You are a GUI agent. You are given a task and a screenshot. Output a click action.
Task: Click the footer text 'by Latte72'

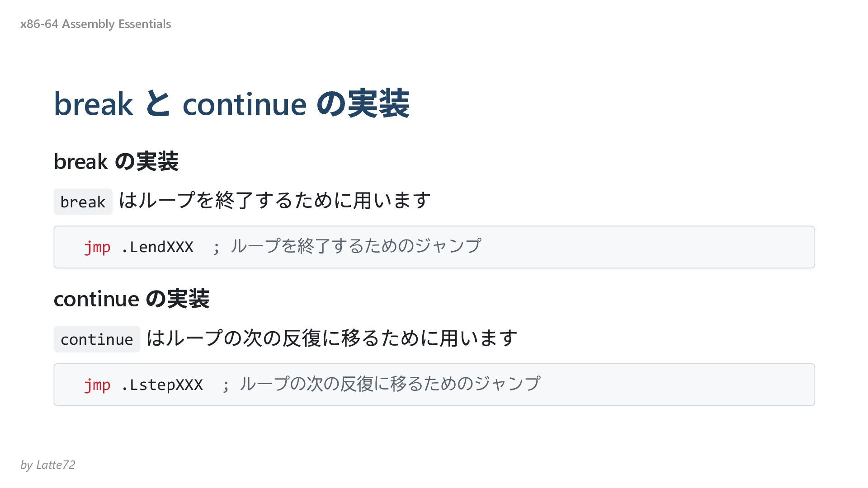tap(47, 465)
